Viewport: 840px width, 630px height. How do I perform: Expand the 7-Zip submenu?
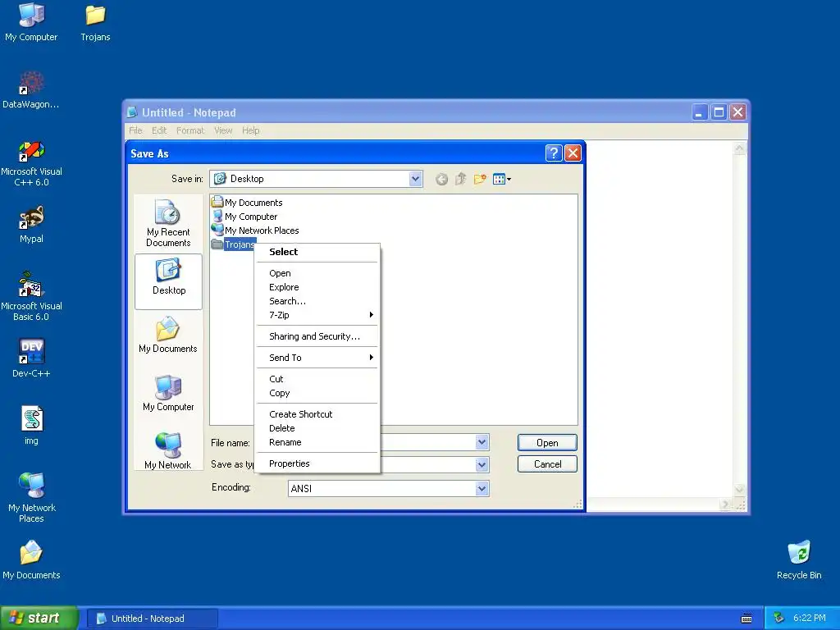coord(317,315)
